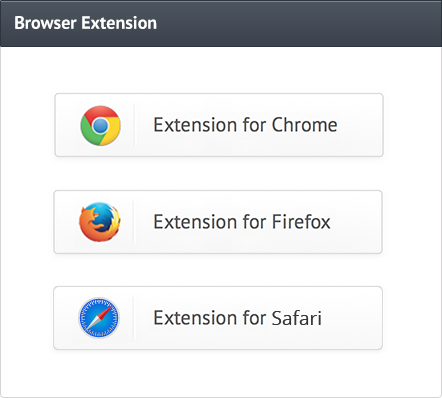Click the Google Chrome logo icon
Image resolution: width=442 pixels, height=398 pixels.
pyautogui.click(x=100, y=125)
